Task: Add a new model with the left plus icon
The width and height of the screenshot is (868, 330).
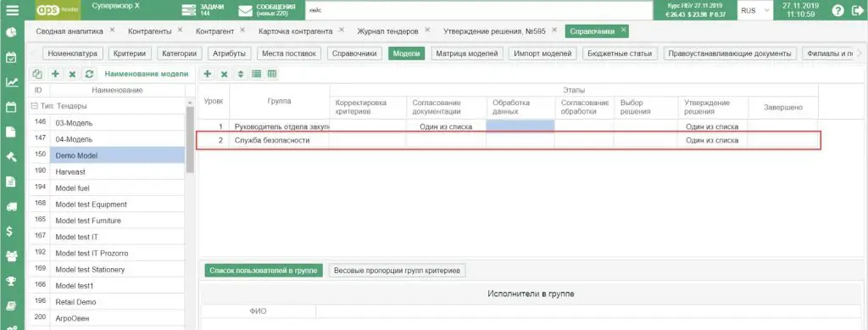Action: 55,74
